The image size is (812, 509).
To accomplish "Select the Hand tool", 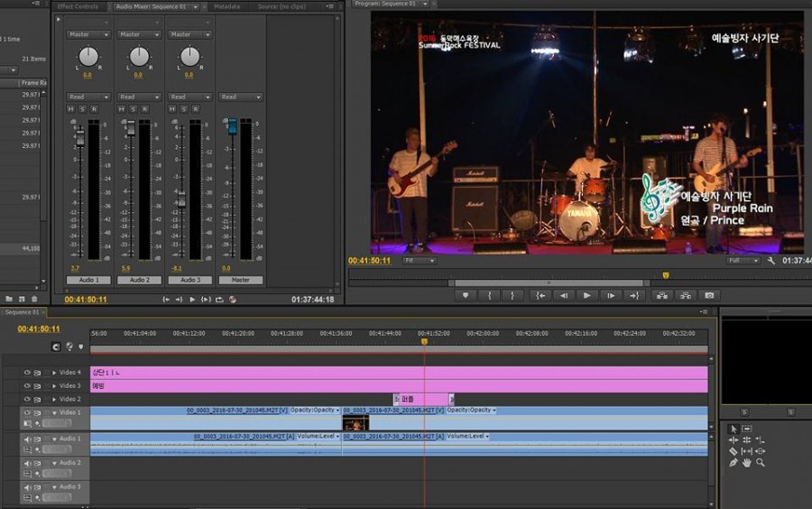I will [x=747, y=463].
